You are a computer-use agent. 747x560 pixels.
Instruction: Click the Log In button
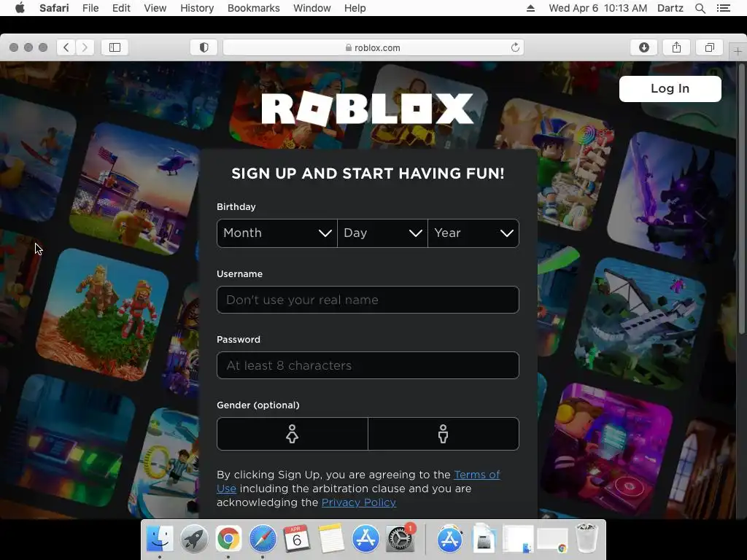pyautogui.click(x=670, y=88)
